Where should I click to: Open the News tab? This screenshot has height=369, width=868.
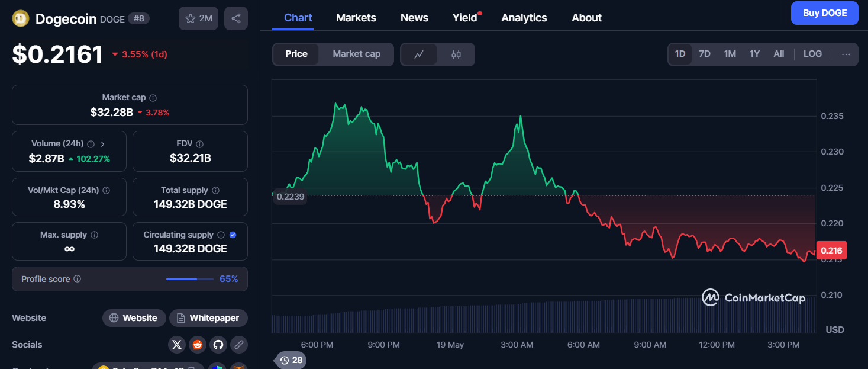click(414, 18)
